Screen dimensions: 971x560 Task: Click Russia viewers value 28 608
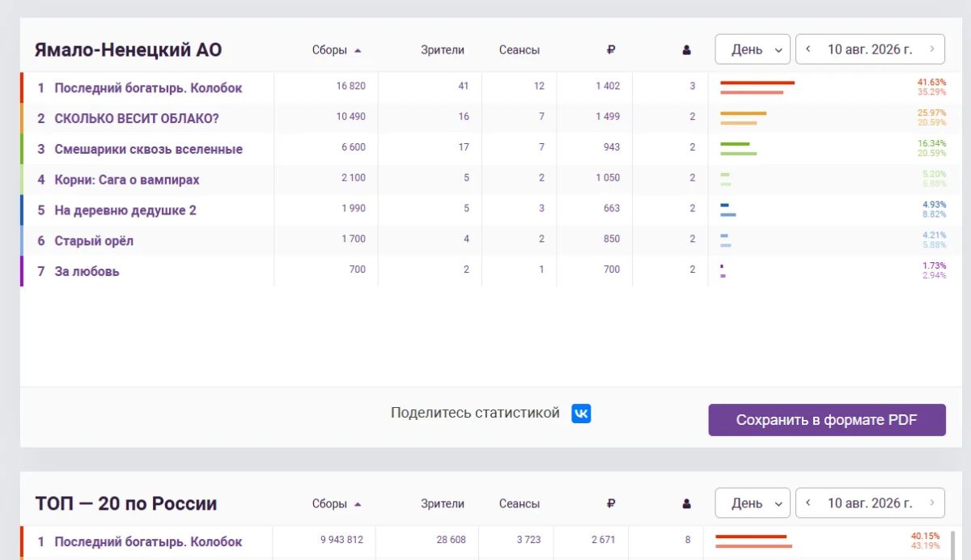(452, 540)
